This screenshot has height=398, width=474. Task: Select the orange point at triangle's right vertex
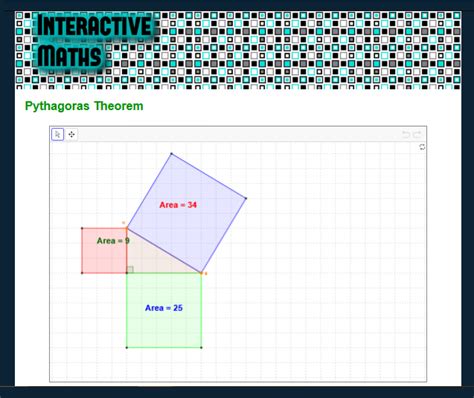coord(201,273)
